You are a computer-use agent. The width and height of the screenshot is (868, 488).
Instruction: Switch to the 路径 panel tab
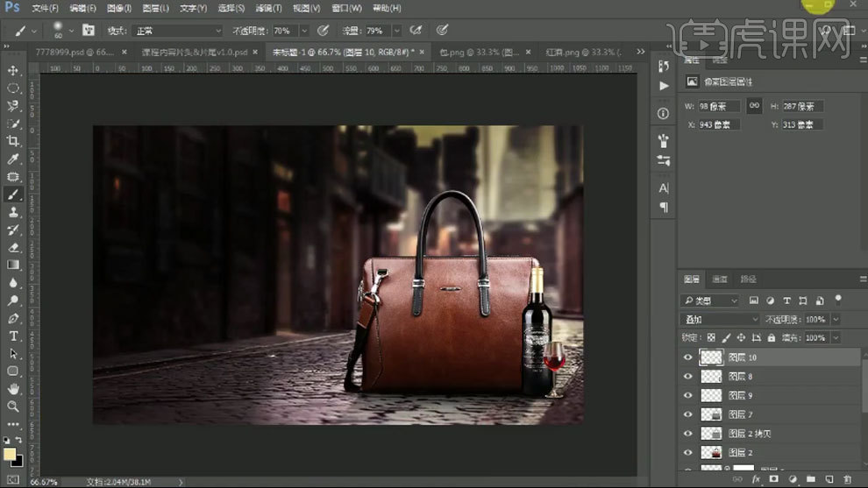click(748, 279)
